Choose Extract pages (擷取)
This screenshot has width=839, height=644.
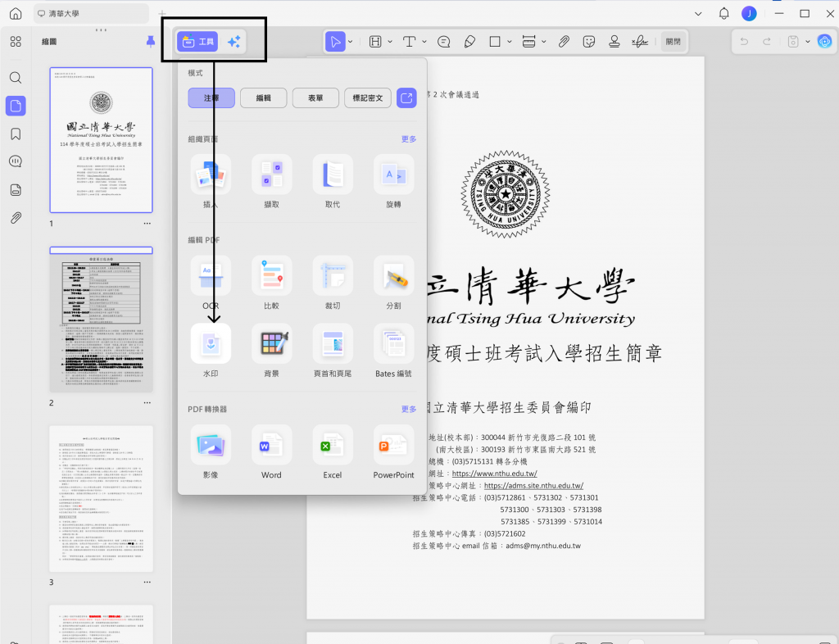point(272,175)
